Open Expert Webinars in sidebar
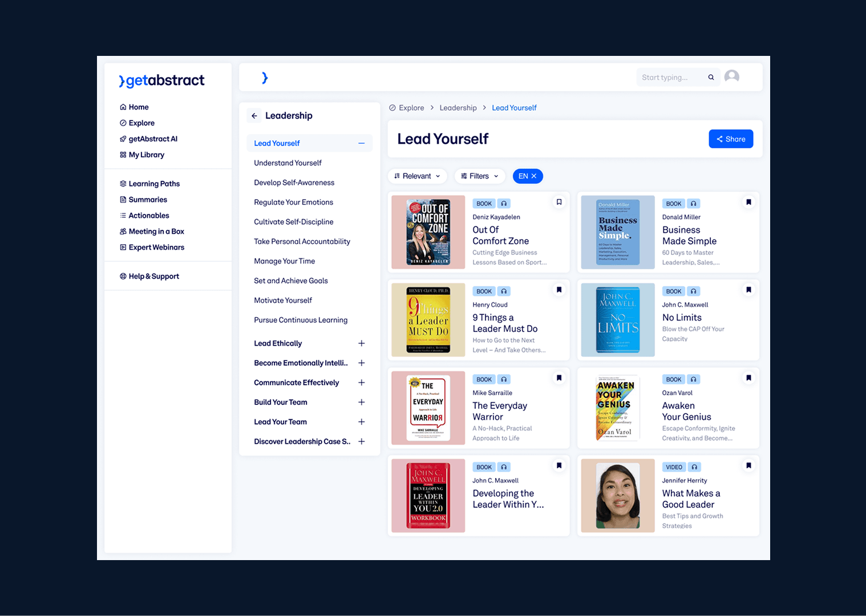Image resolution: width=866 pixels, height=616 pixels. [x=152, y=248]
